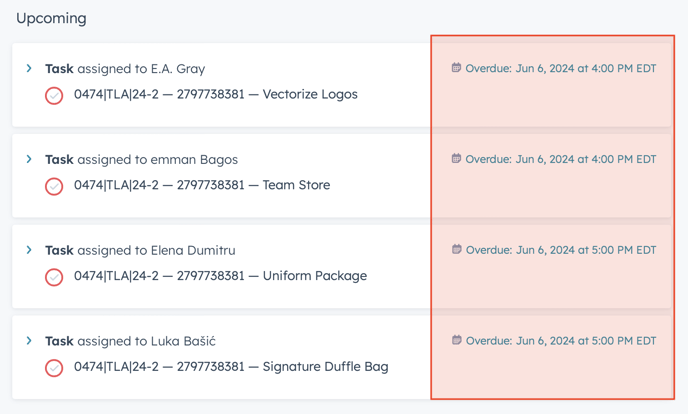Expand the task assigned to Luka Bašić

29,341
